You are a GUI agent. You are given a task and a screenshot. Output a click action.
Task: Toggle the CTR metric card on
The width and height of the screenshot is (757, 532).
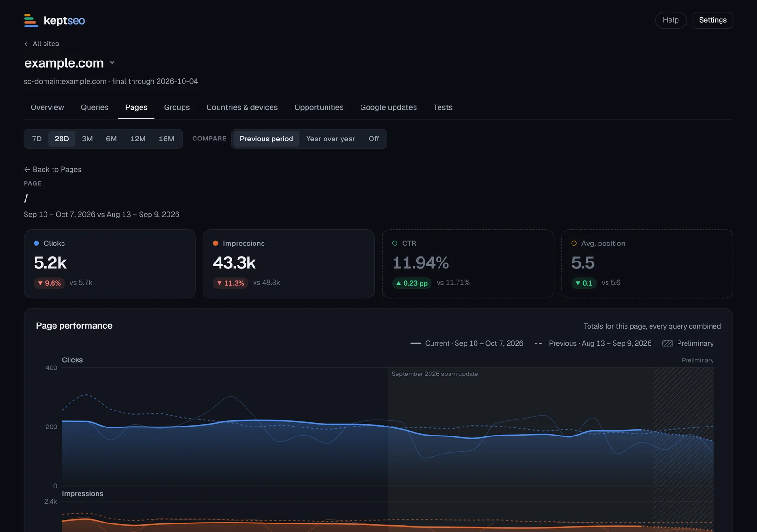coord(468,264)
